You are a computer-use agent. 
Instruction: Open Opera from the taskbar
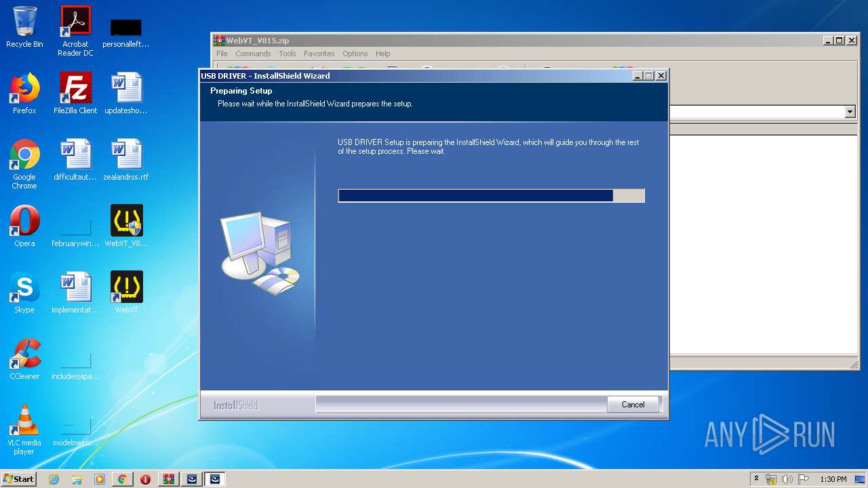coord(145,479)
